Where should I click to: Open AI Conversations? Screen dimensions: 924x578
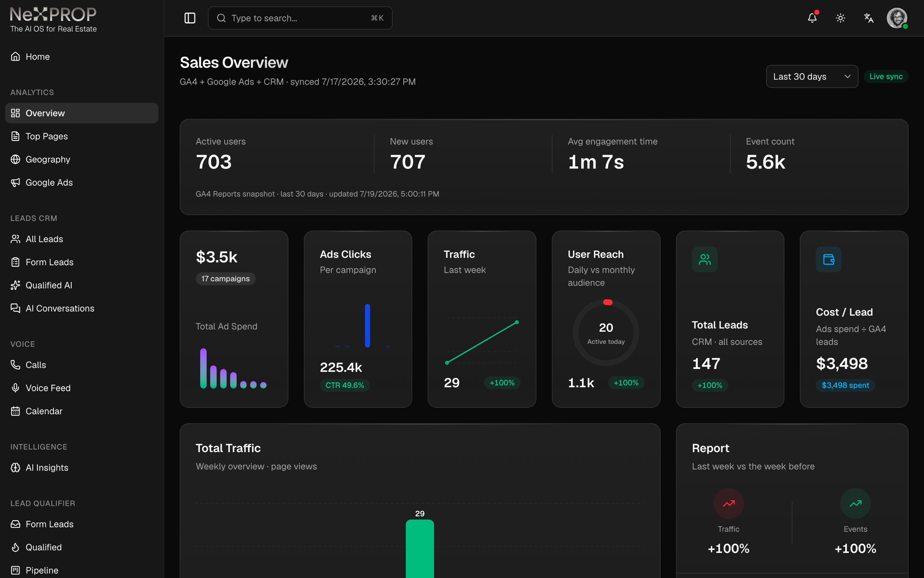click(x=82, y=309)
